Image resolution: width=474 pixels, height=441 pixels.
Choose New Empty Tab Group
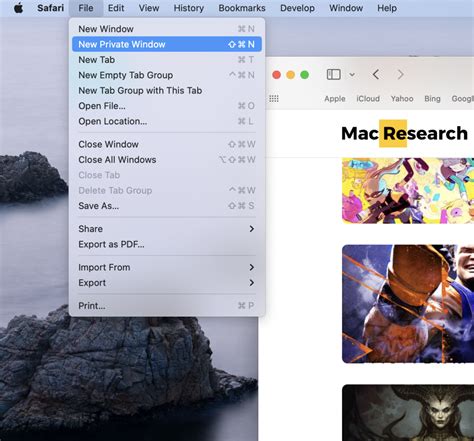point(166,75)
